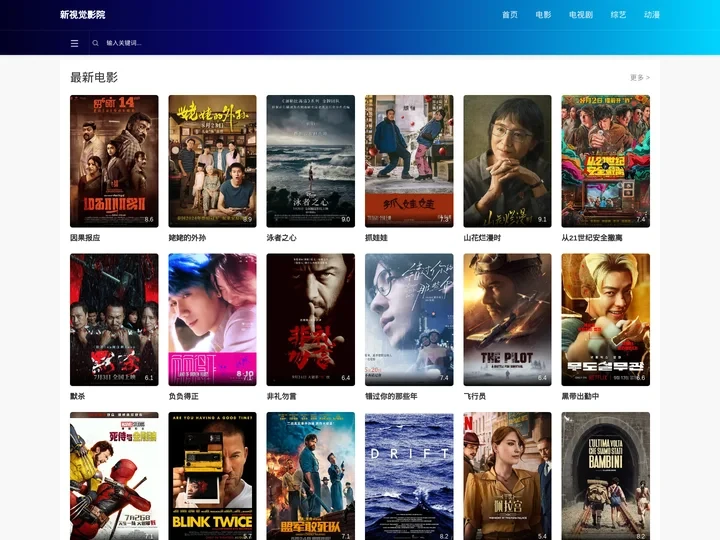Open the 山花烂漫时 movie poster
This screenshot has width=720, height=540.
coord(507,161)
